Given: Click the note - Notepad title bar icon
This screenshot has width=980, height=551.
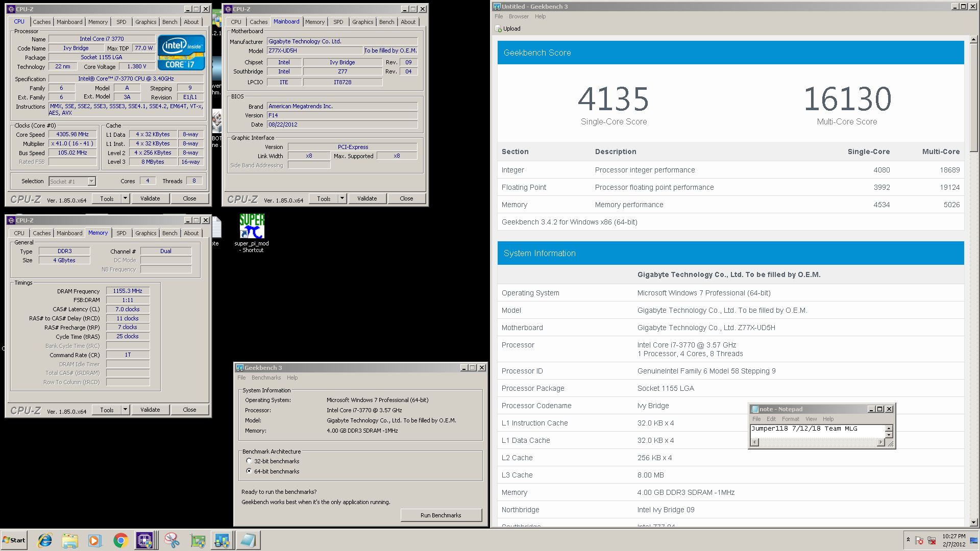Looking at the screenshot, I should coord(754,409).
